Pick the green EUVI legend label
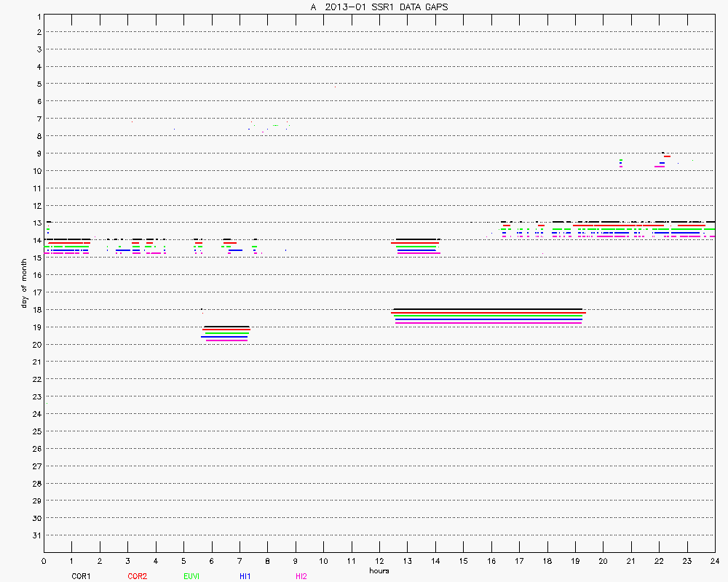This screenshot has height=582, width=728. [x=191, y=576]
